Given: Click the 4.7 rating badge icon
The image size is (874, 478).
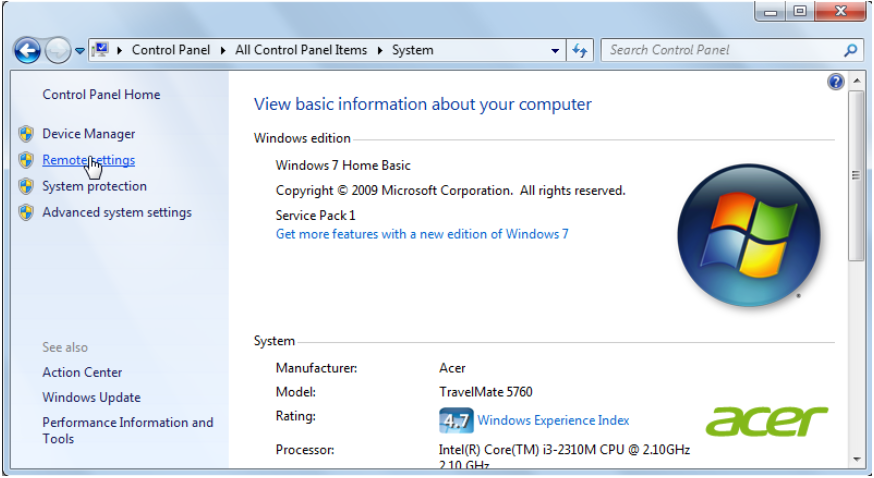Looking at the screenshot, I should [456, 421].
